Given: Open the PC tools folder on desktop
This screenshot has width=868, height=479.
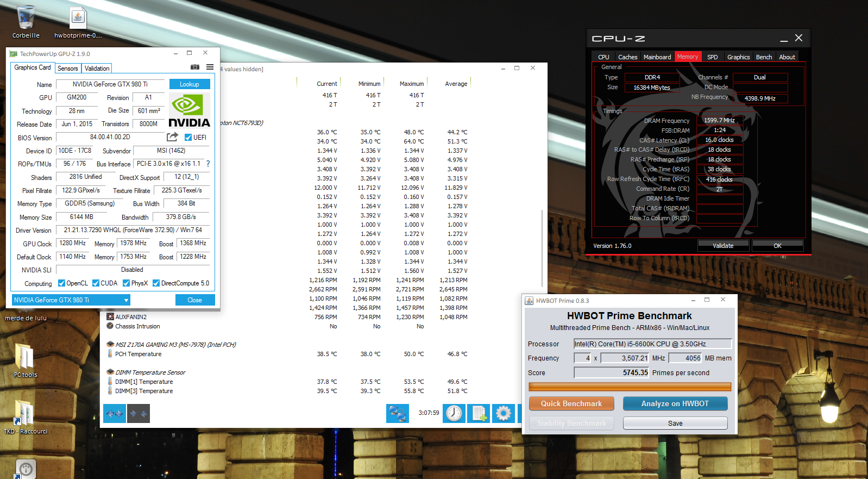Looking at the screenshot, I should click(24, 357).
